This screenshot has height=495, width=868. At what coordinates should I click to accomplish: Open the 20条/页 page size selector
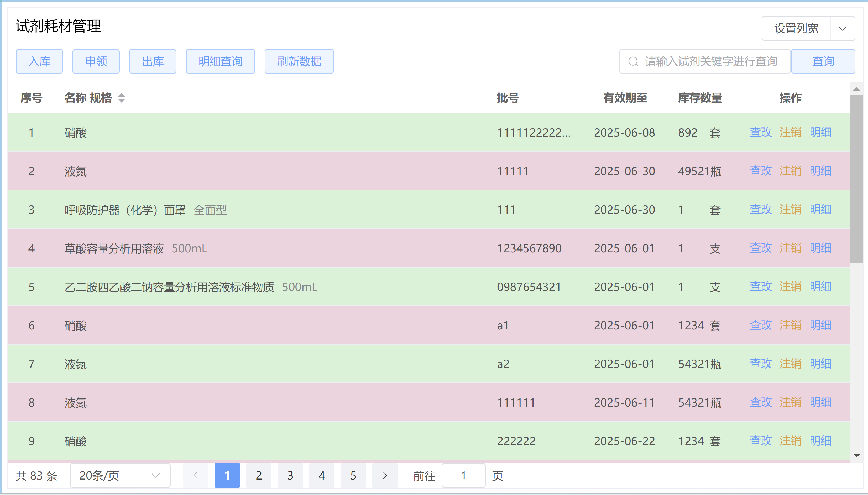120,475
